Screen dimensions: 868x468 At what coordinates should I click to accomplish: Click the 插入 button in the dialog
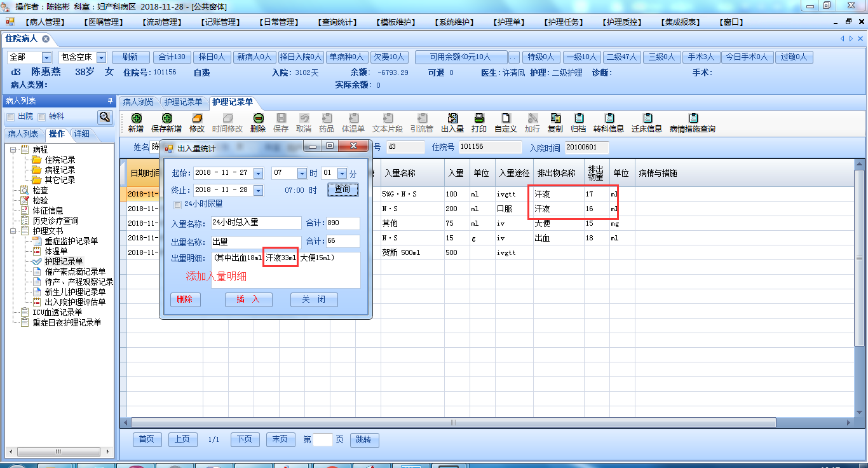click(248, 299)
